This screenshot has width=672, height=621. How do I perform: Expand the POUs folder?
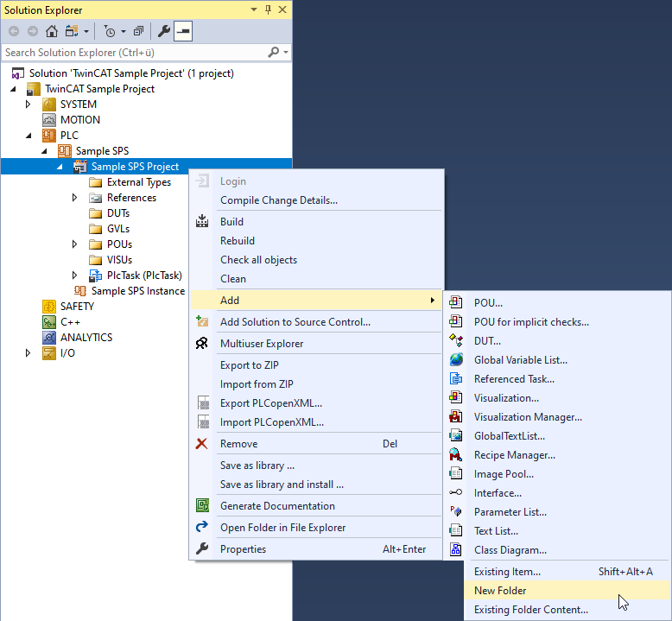coord(74,244)
